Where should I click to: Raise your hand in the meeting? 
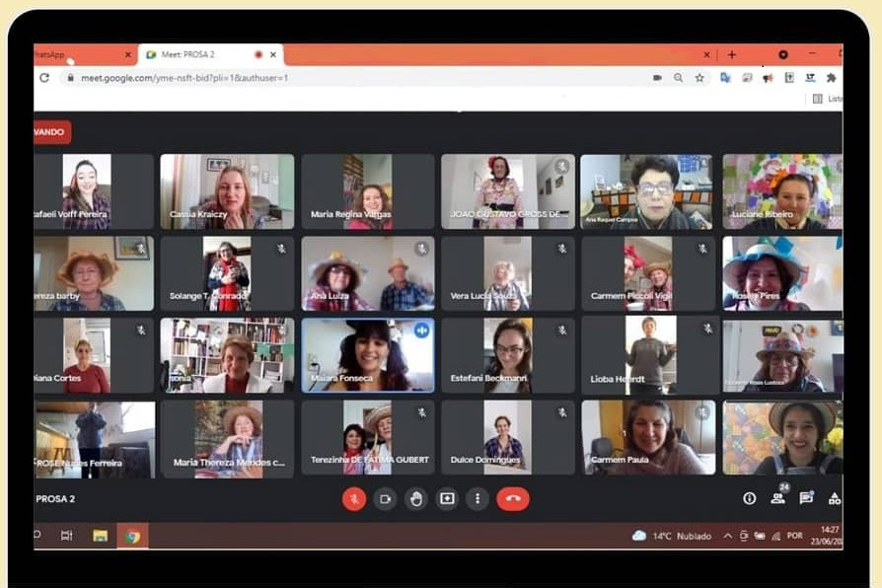coord(416,499)
